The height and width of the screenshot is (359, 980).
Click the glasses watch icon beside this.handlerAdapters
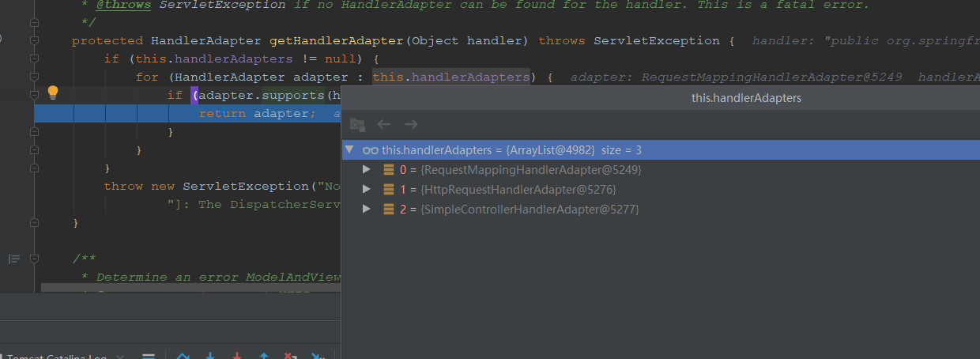point(369,150)
